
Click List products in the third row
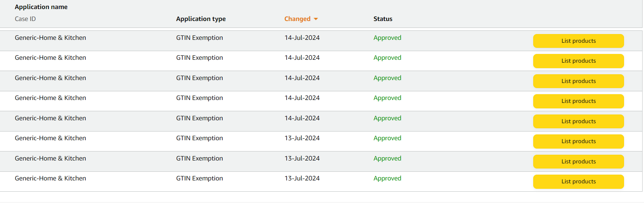(578, 81)
